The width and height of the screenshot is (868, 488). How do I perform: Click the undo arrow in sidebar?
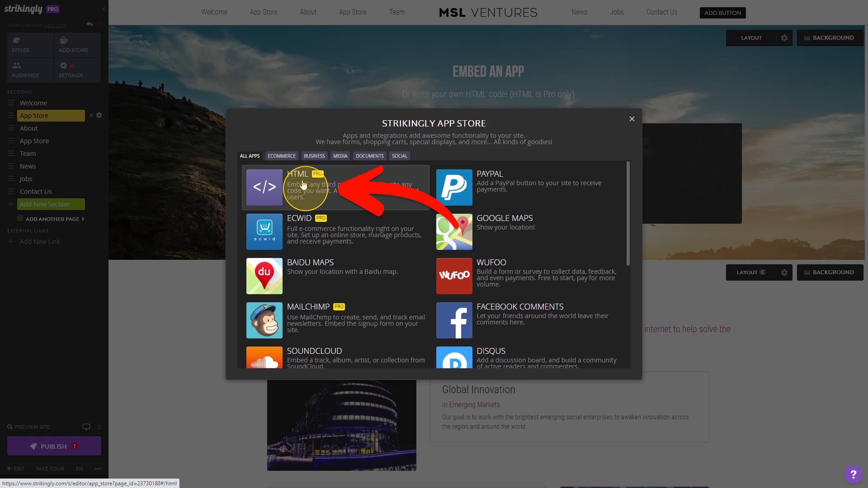coord(90,25)
